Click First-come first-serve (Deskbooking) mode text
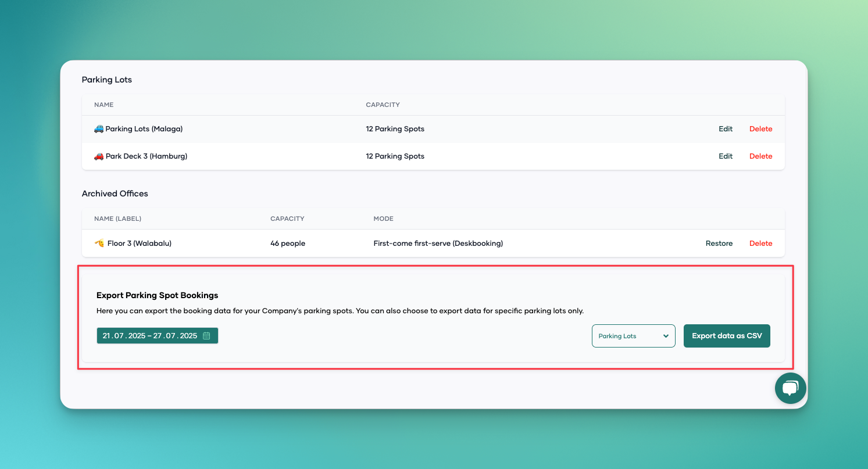The width and height of the screenshot is (868, 469). pyautogui.click(x=438, y=244)
